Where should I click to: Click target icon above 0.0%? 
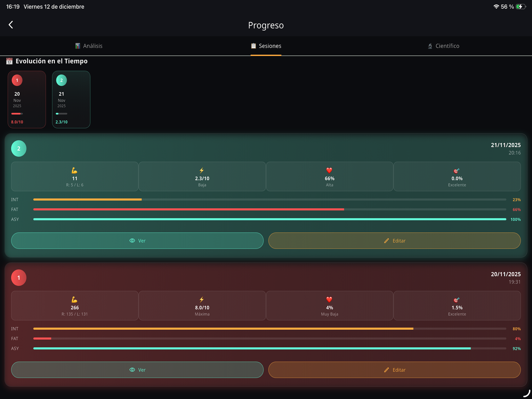click(456, 171)
